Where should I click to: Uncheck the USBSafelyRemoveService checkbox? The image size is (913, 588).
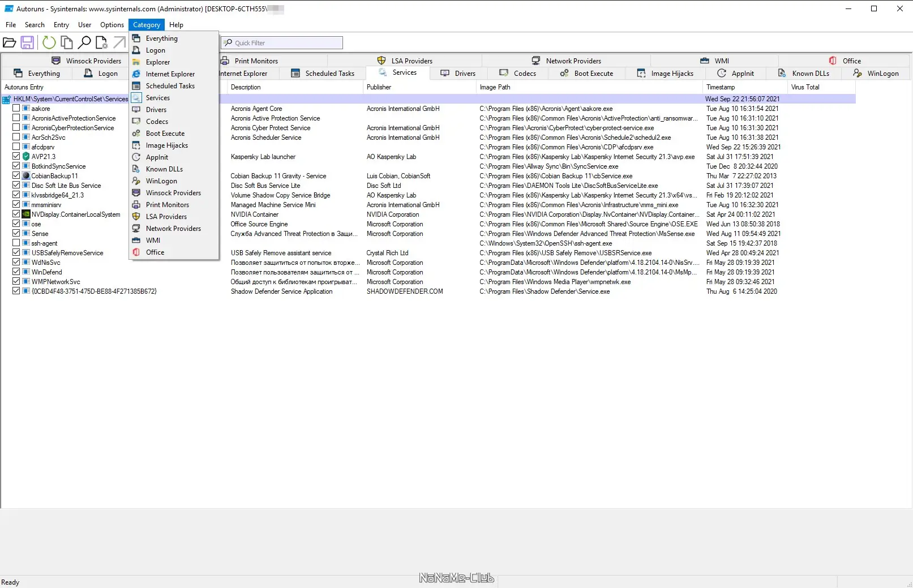click(16, 252)
